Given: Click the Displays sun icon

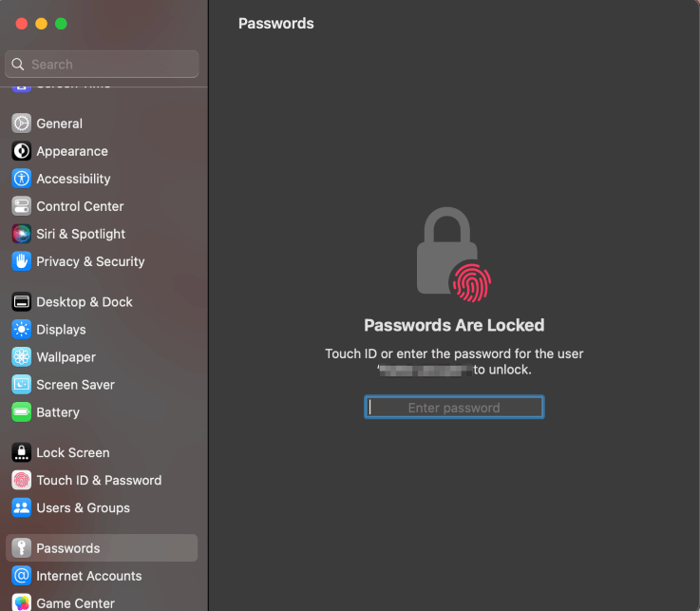Looking at the screenshot, I should (21, 330).
